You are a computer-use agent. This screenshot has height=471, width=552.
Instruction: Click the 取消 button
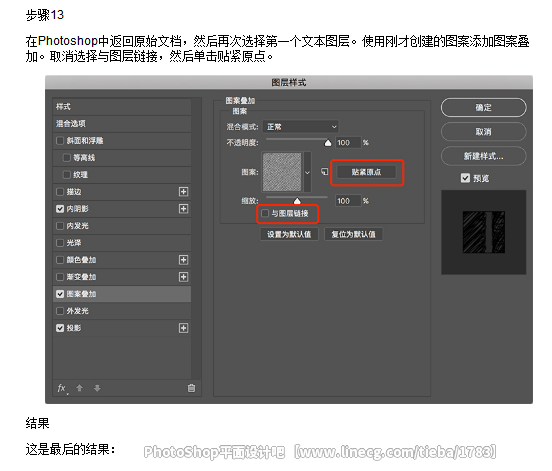[x=483, y=132]
